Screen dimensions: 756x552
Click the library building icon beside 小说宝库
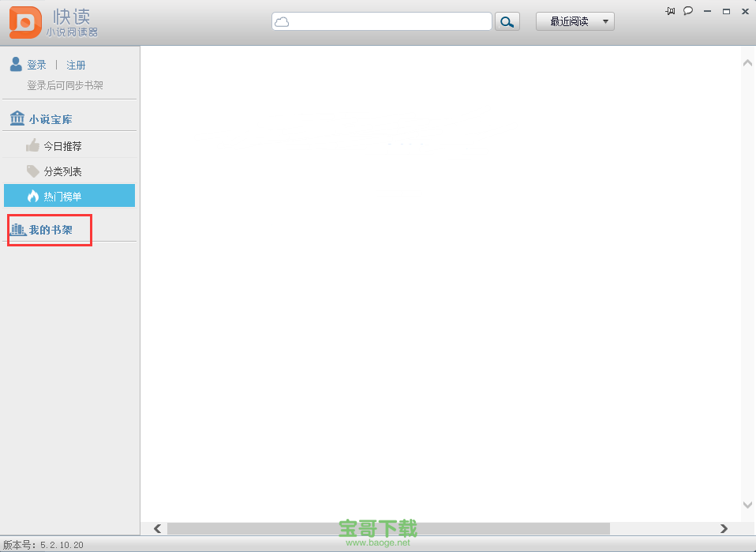(17, 119)
